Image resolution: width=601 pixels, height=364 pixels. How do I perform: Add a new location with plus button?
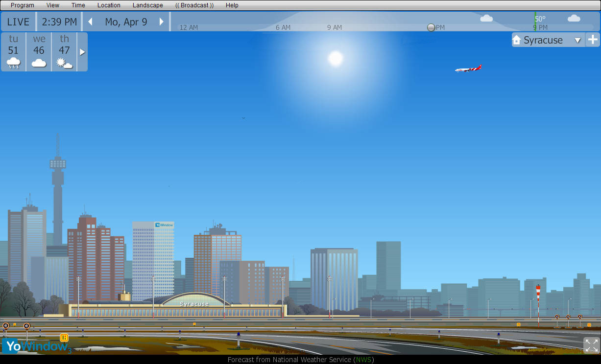coord(593,40)
